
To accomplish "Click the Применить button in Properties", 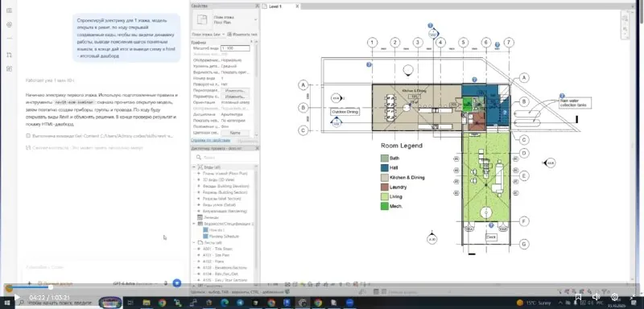I will pyautogui.click(x=247, y=140).
